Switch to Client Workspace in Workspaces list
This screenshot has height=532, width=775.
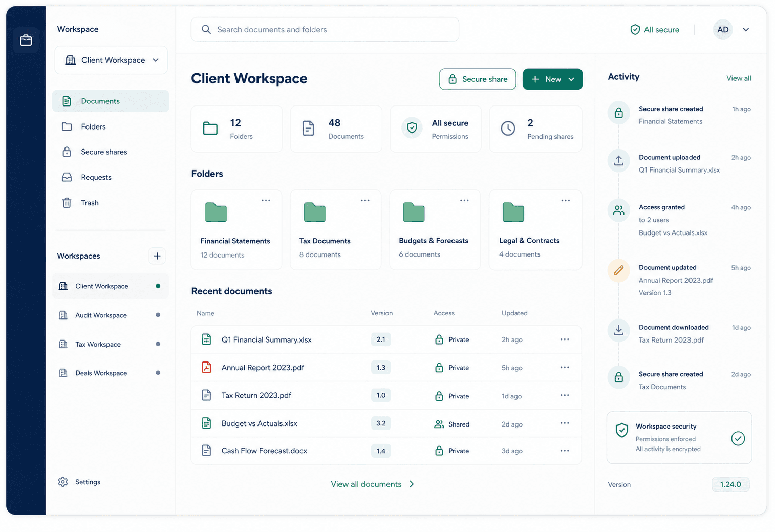click(111, 286)
